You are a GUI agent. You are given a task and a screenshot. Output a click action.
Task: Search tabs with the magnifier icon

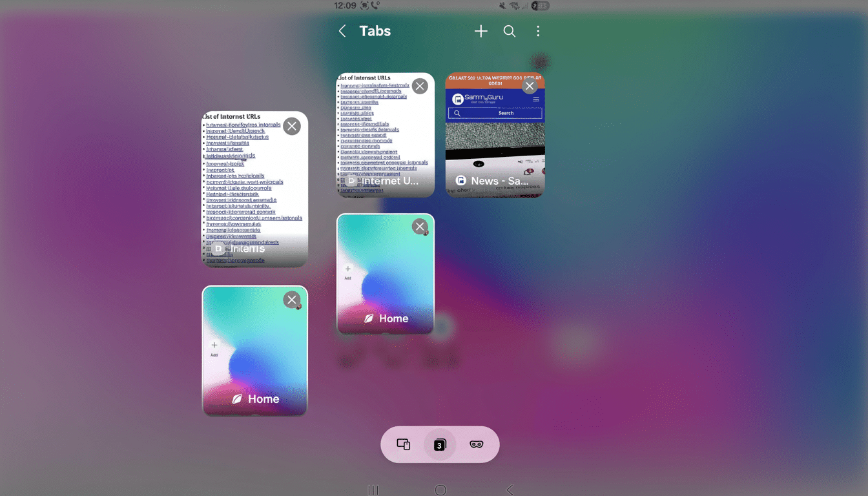(510, 31)
